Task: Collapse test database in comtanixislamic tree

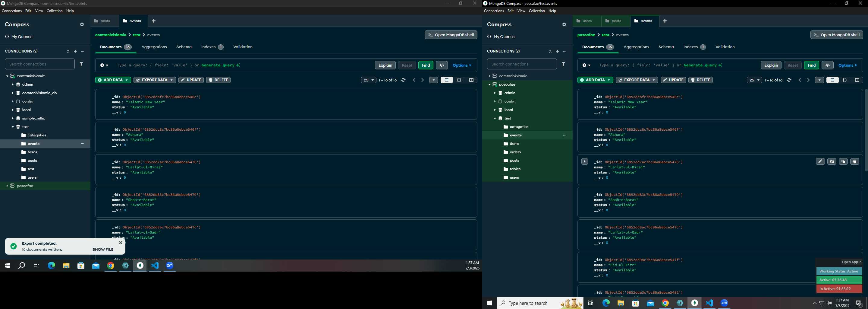Action: pos(12,127)
